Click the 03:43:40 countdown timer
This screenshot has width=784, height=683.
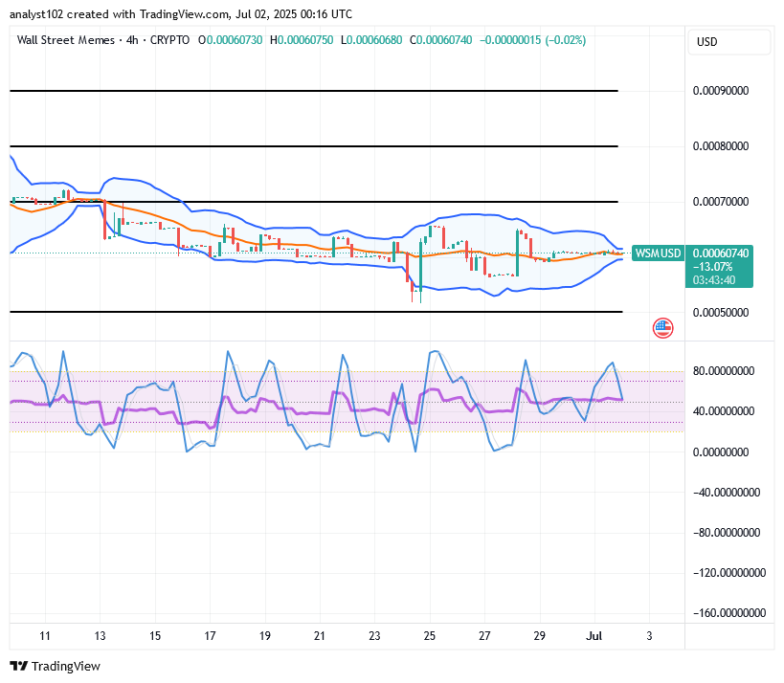714,279
